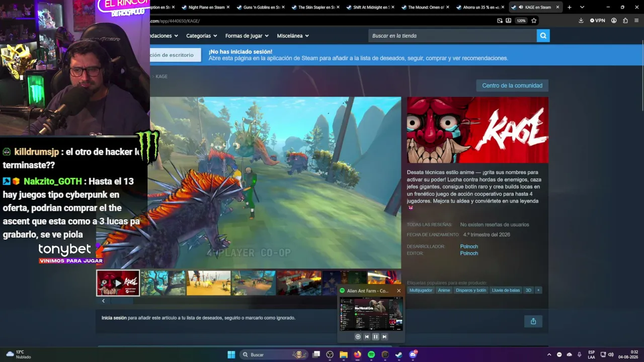The image size is (644, 362).
Task: Show more tags with the plus button
Action: coord(538,290)
